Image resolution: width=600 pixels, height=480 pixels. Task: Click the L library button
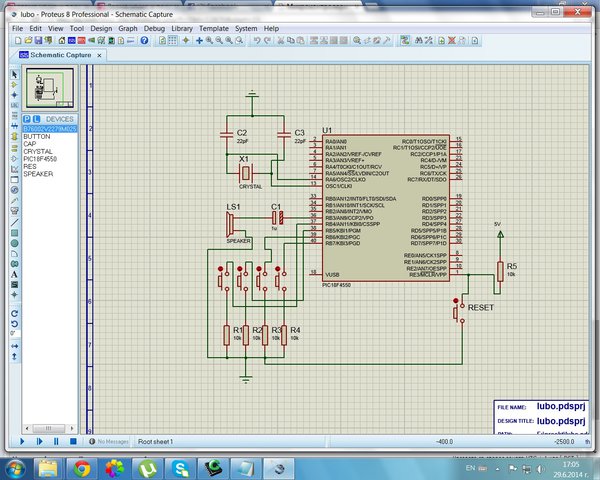[x=36, y=119]
